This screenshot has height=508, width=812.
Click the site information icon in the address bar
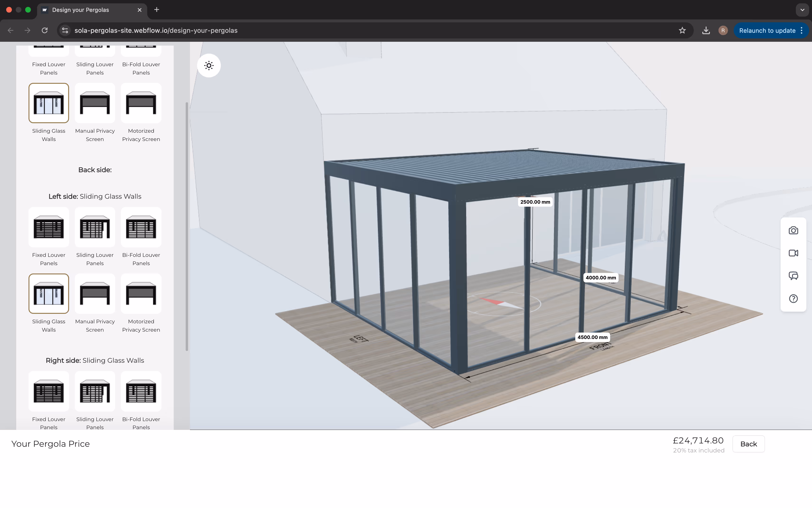point(65,31)
